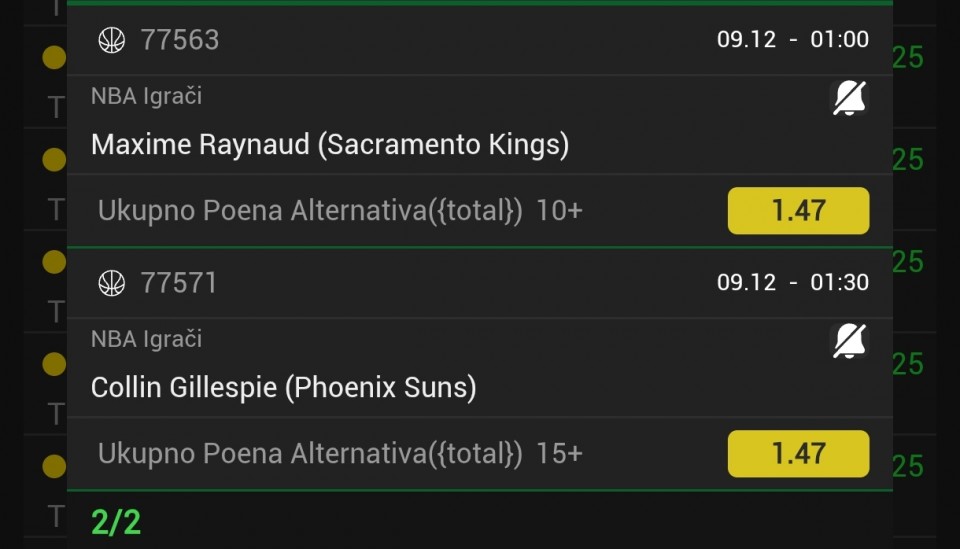The height and width of the screenshot is (549, 960).
Task: Toggle the muted bell for Collin Gillespie
Action: click(849, 341)
